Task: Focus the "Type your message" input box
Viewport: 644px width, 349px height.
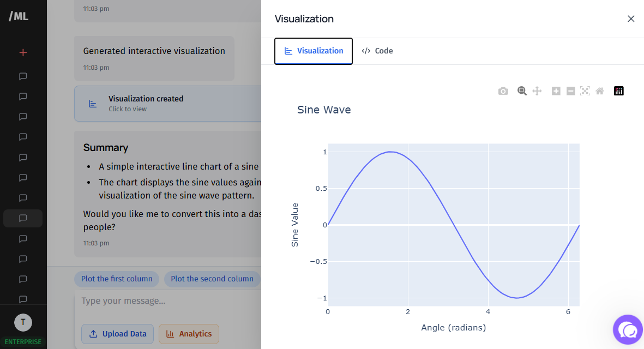Action: [169, 301]
